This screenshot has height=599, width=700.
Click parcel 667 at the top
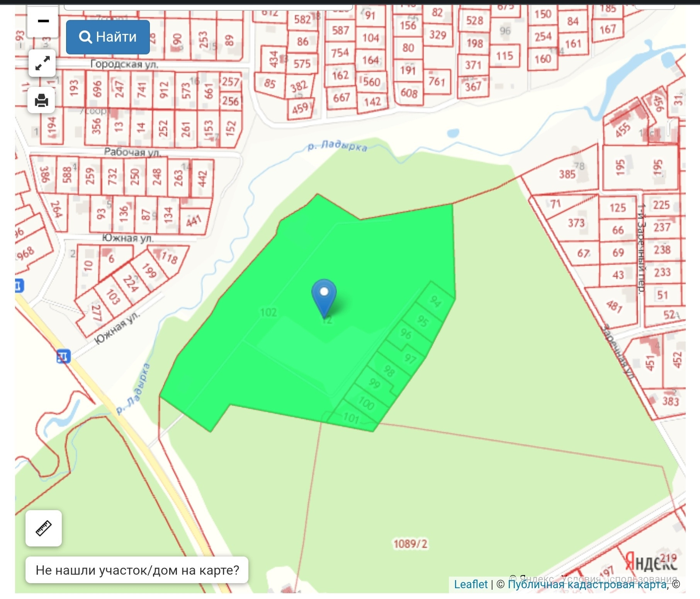click(x=341, y=97)
